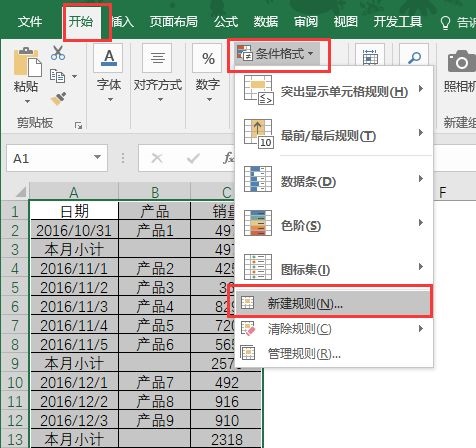Viewport: 476px width, 448px height.
Task: Open the 字体 font group icon
Action: tap(109, 58)
